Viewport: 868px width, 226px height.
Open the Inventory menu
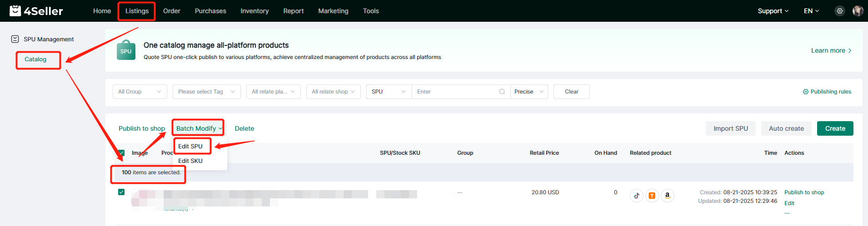(254, 11)
